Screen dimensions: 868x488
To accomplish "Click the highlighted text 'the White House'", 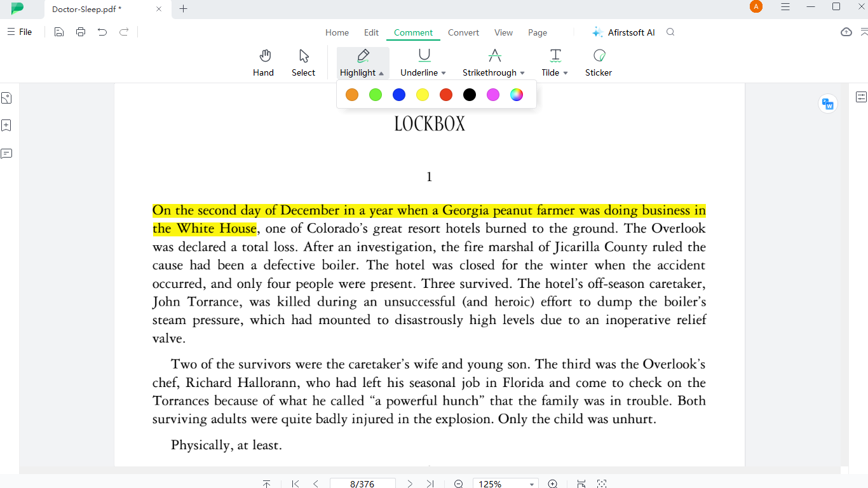I will pyautogui.click(x=205, y=229).
